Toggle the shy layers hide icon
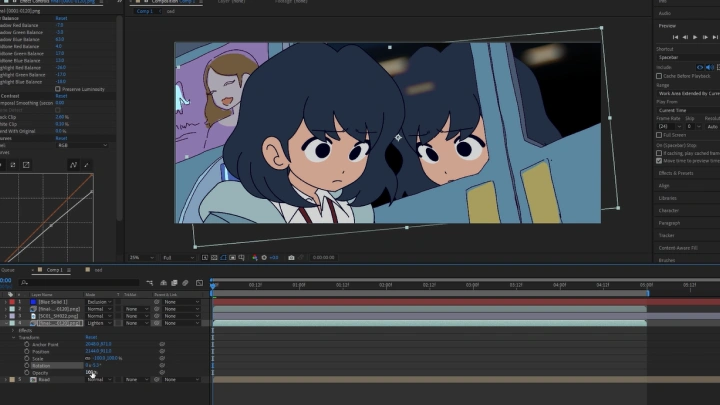Viewport: 720px width, 405px height. tap(163, 283)
